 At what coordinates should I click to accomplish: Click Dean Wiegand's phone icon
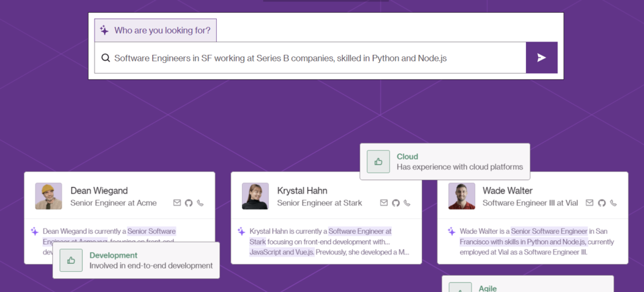(x=200, y=203)
